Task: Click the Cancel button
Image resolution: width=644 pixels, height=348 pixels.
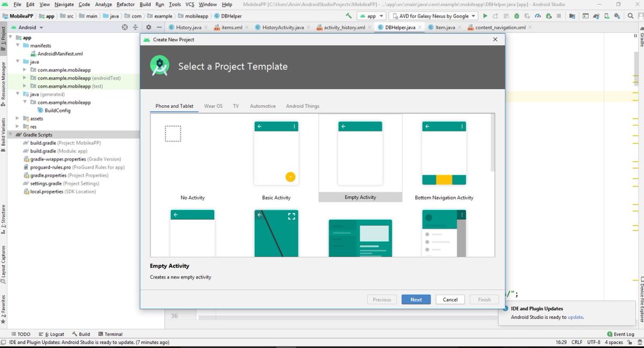Action: 450,300
